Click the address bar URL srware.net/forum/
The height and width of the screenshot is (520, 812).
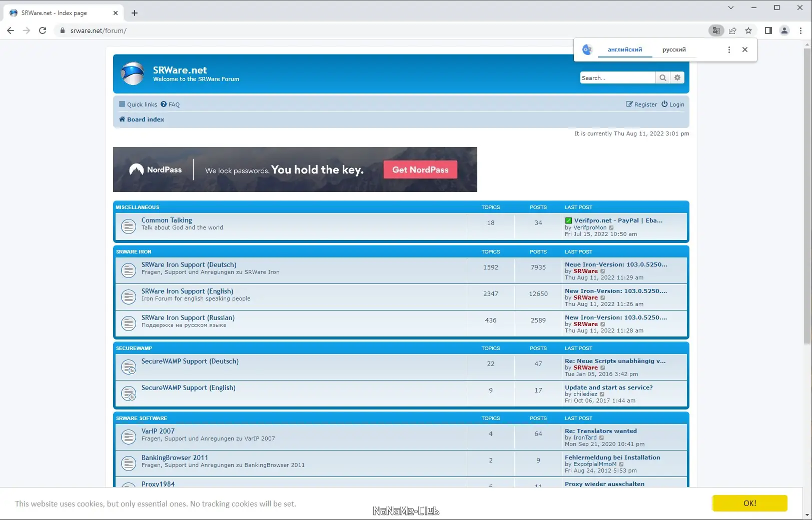click(98, 30)
